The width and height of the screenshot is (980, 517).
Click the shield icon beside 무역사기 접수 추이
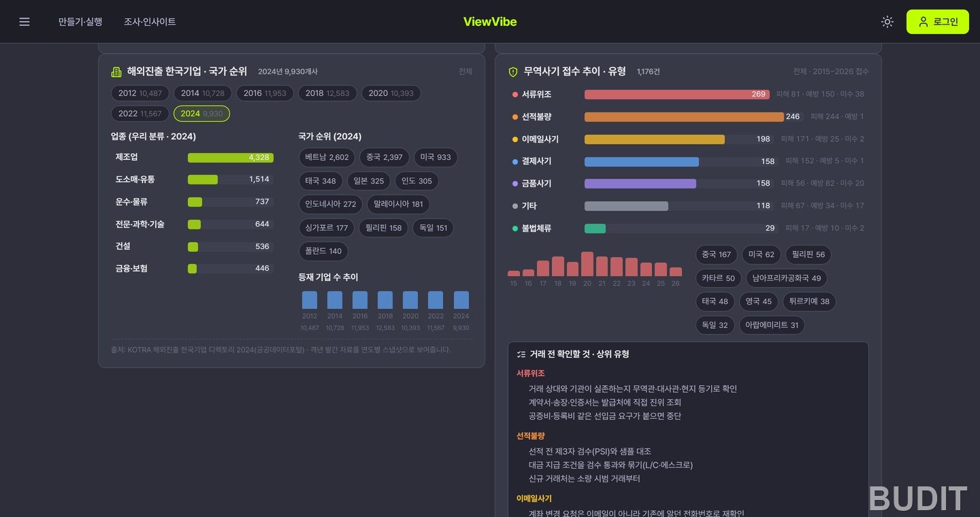coord(513,71)
